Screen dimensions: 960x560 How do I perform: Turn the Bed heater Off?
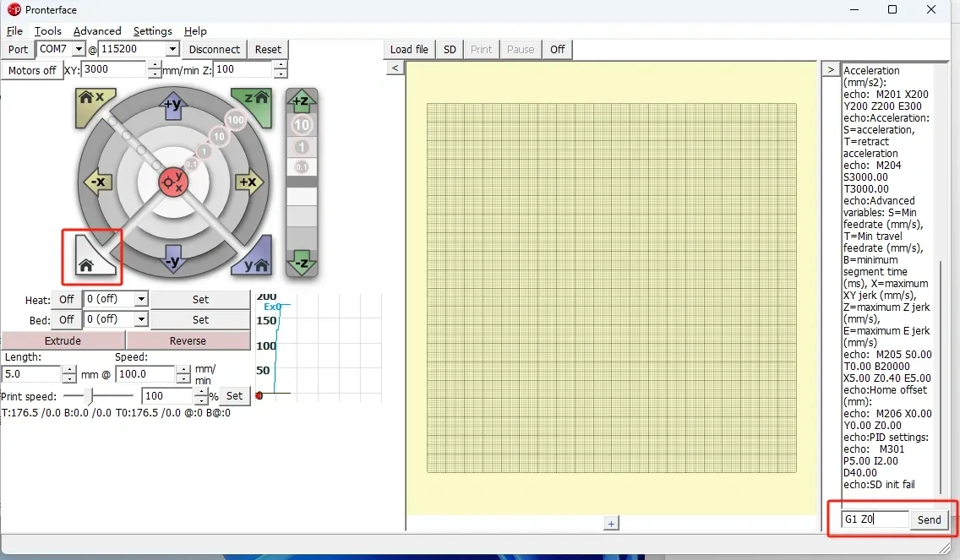pyautogui.click(x=67, y=319)
